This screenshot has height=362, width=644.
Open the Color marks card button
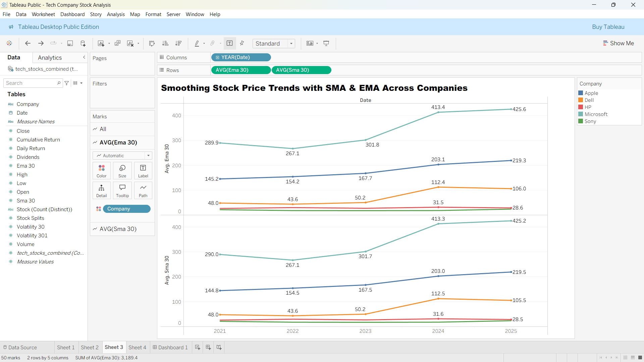pos(102,171)
